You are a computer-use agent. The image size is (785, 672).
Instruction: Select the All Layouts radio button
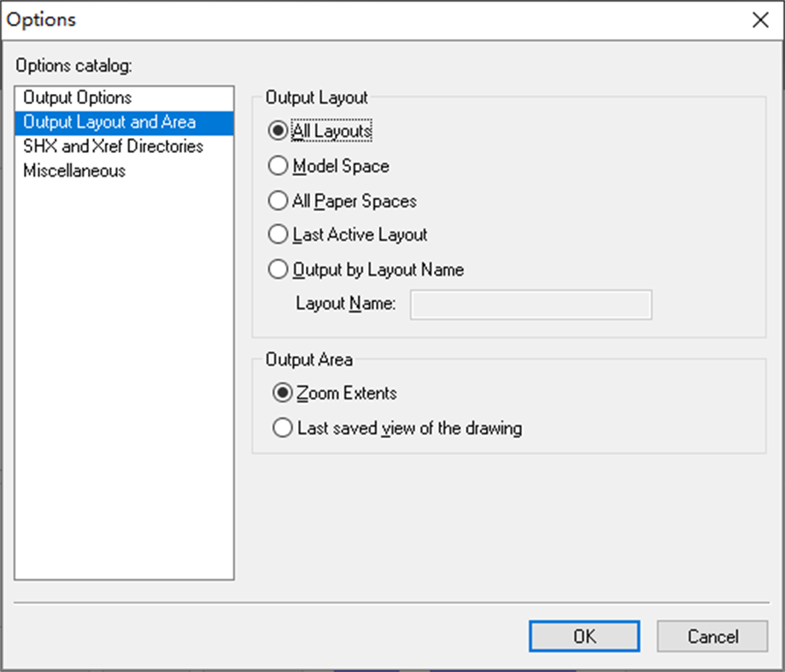278,131
